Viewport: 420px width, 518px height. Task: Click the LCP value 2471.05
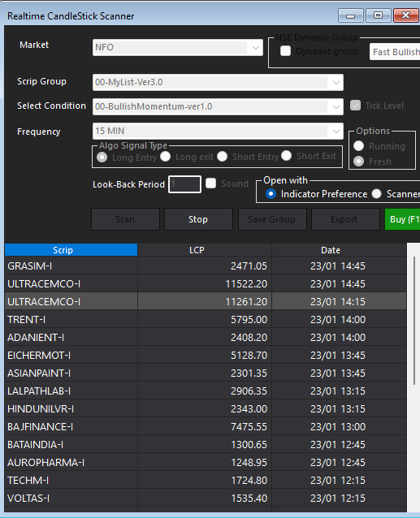[249, 266]
